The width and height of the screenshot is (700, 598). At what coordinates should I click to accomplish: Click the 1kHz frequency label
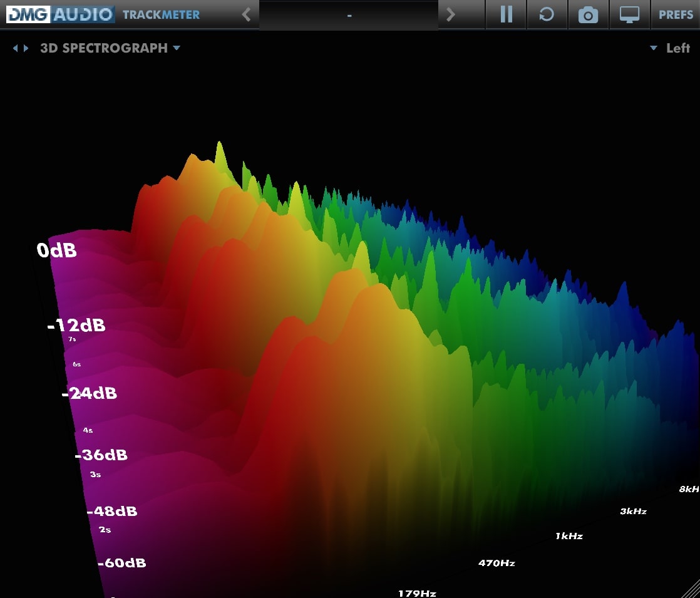pos(569,535)
